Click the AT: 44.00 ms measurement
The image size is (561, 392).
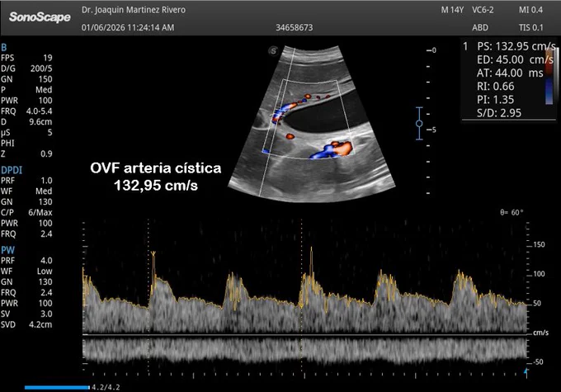510,73
